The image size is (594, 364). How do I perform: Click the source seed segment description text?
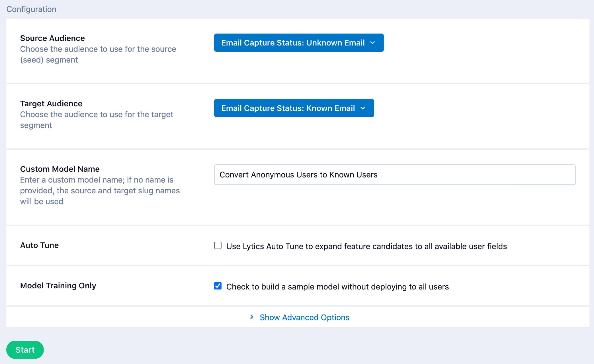(x=98, y=54)
